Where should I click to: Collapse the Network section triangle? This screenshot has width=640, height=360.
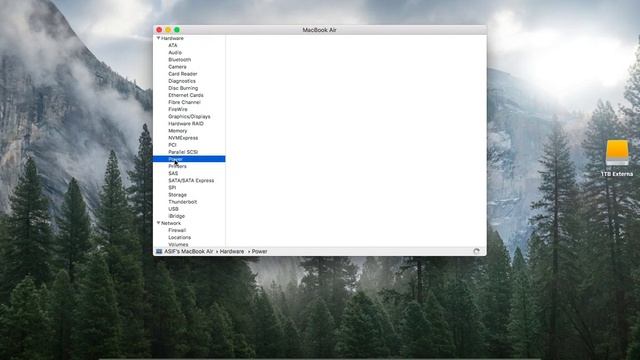point(158,223)
